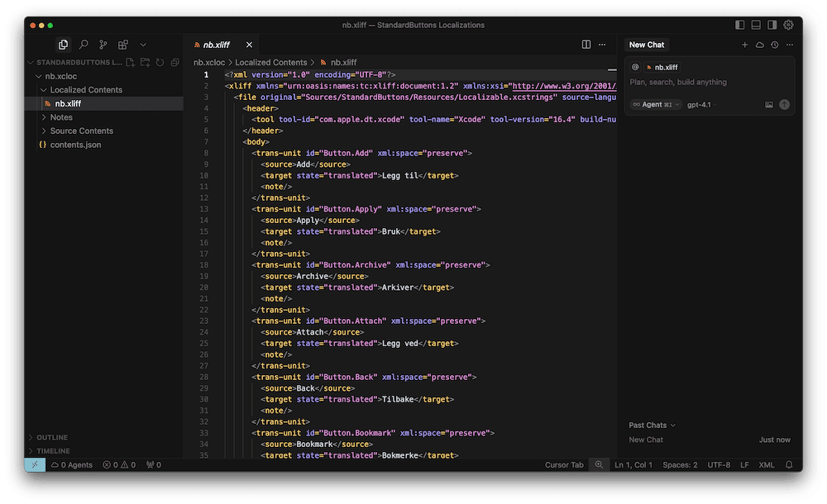Refresh the explorer with the refresh icon
Image resolution: width=827 pixels, height=504 pixels.
(x=160, y=62)
